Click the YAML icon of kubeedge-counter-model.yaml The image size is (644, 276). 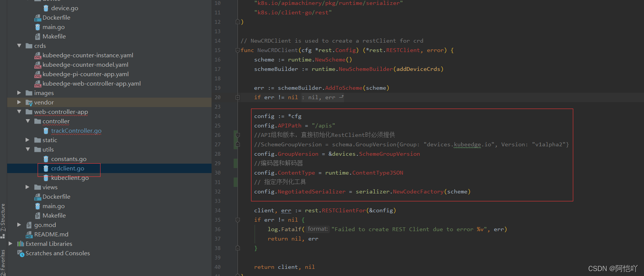pos(38,65)
